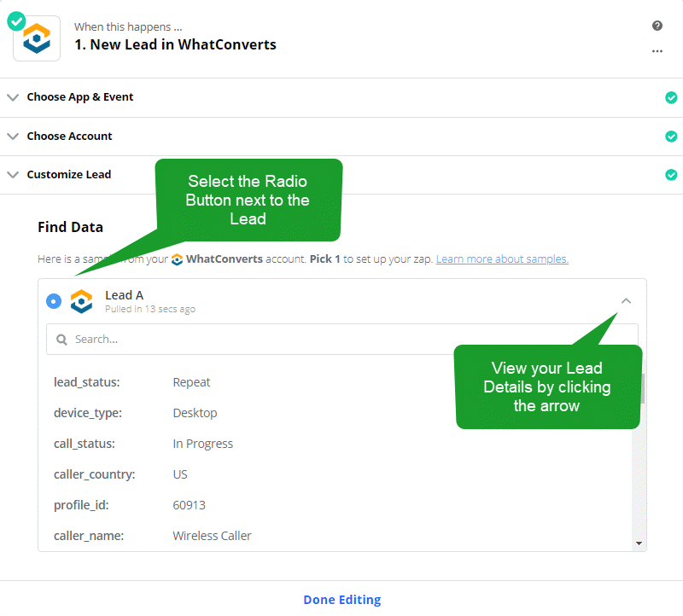Click the Wireless Caller name value

(212, 536)
